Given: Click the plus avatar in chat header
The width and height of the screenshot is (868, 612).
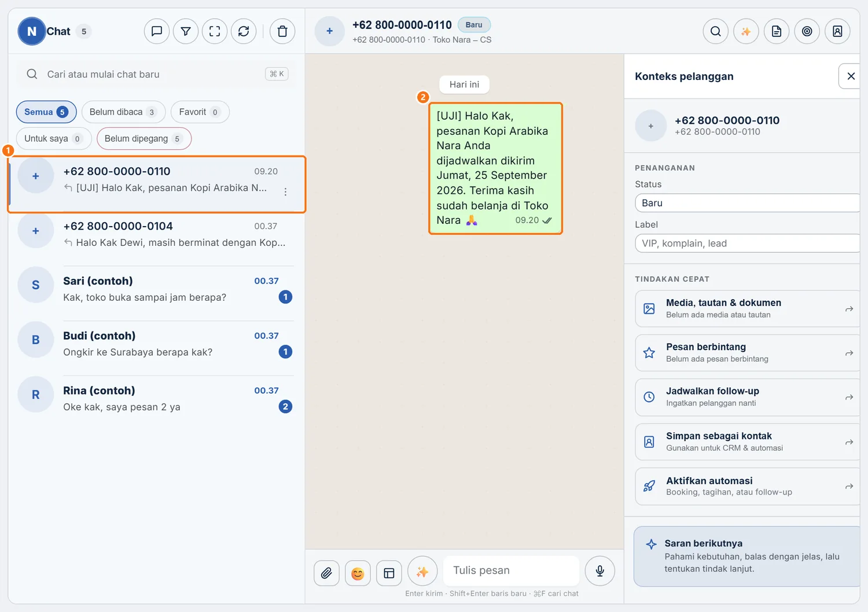Looking at the screenshot, I should pyautogui.click(x=330, y=31).
